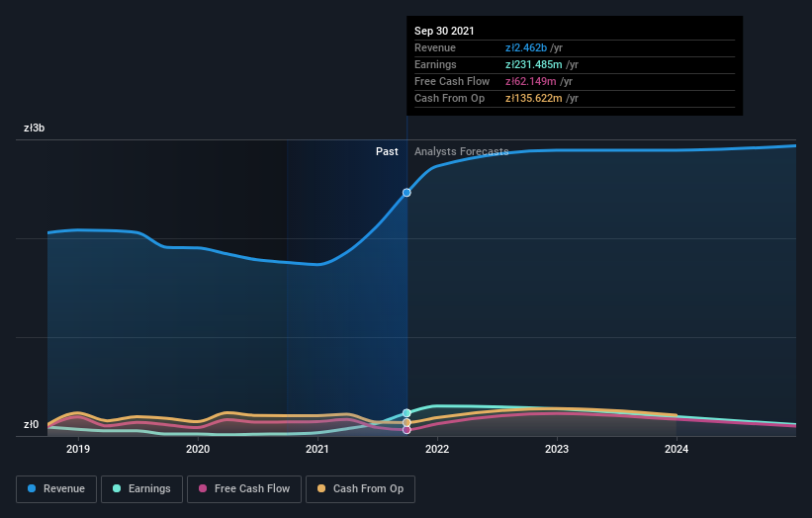Click the teal Earnings data point marker
812x518 pixels.
click(x=407, y=413)
